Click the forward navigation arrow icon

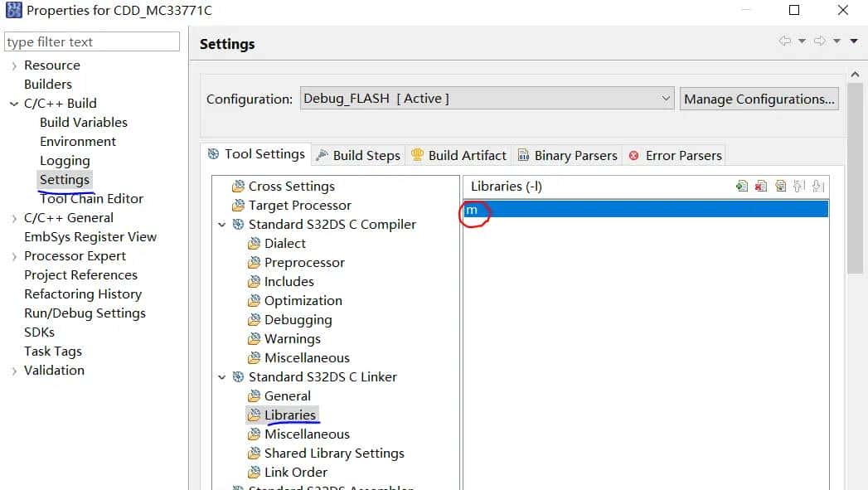pos(820,41)
